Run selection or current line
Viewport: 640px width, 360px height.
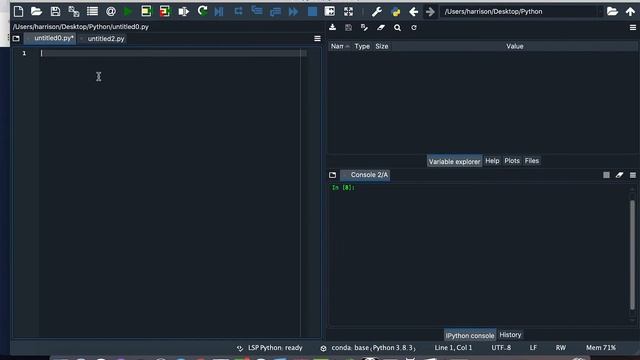[183, 11]
